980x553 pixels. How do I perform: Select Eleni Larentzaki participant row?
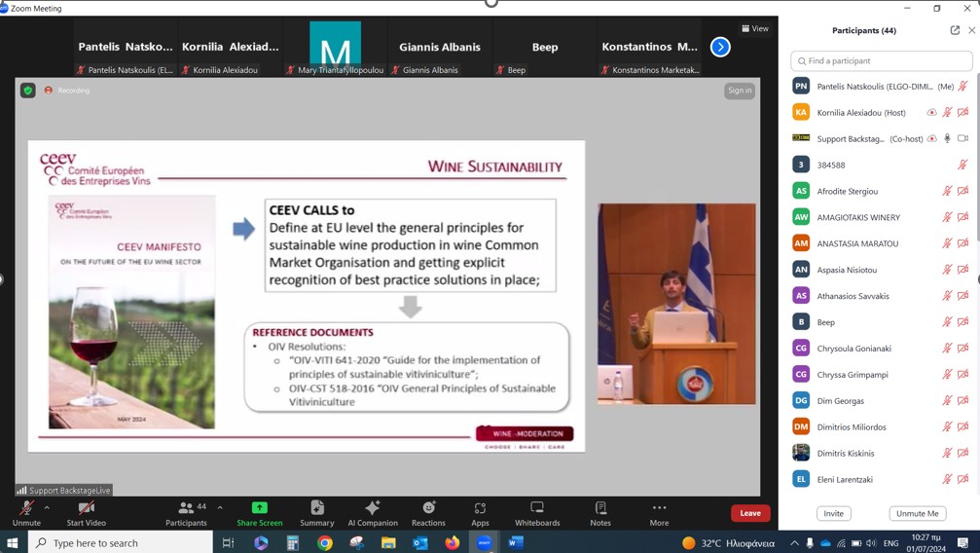882,479
